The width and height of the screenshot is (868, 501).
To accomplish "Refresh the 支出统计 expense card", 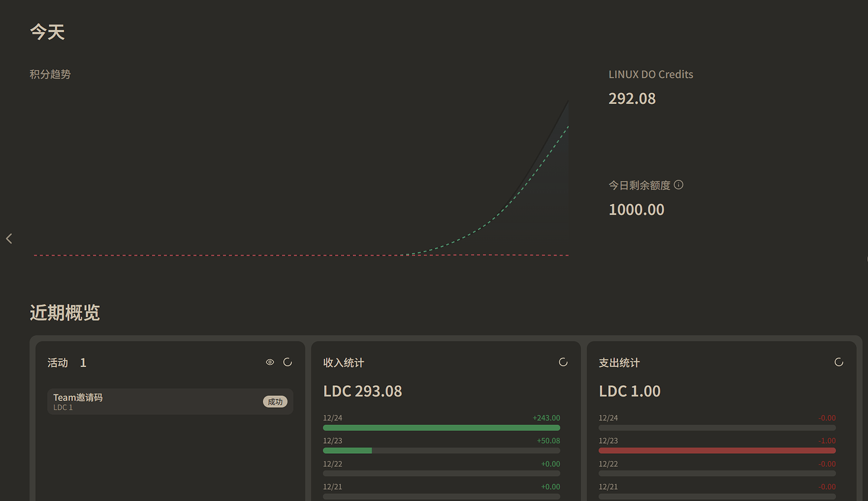I will (x=838, y=362).
